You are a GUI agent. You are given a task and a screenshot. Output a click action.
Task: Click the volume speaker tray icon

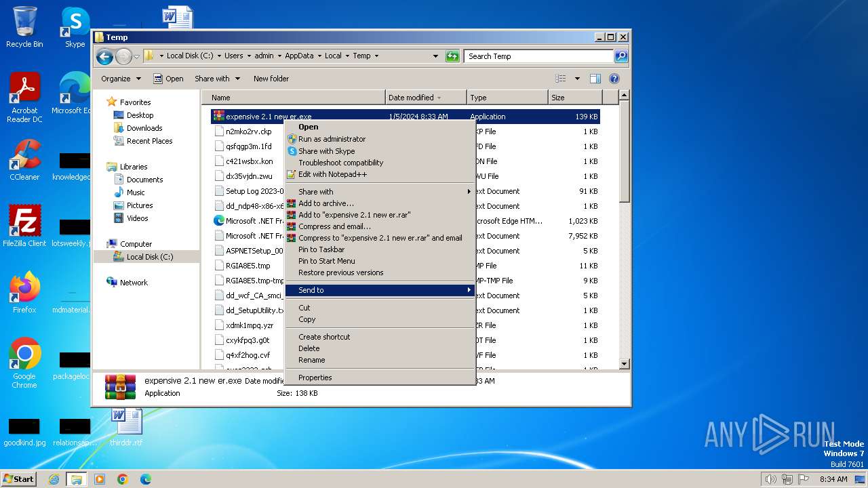click(770, 479)
